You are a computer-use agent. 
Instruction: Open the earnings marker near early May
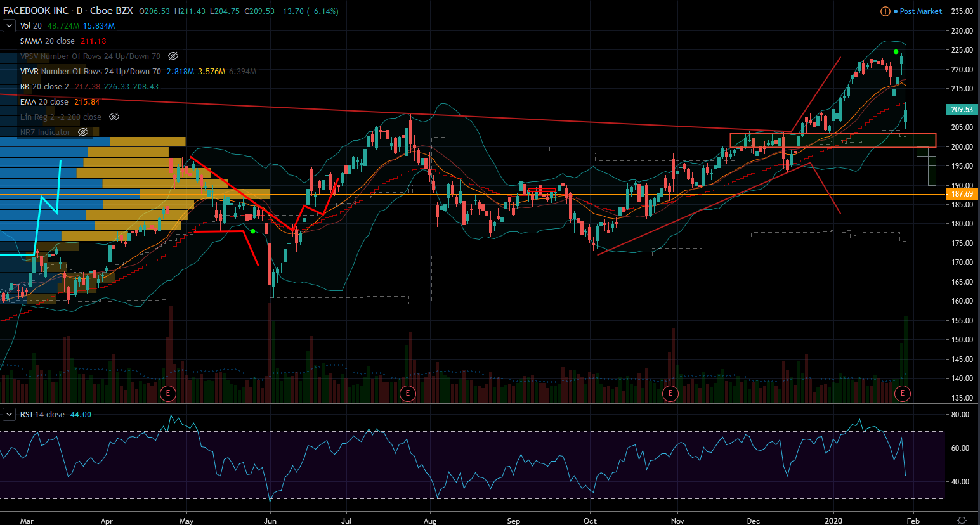pyautogui.click(x=167, y=393)
